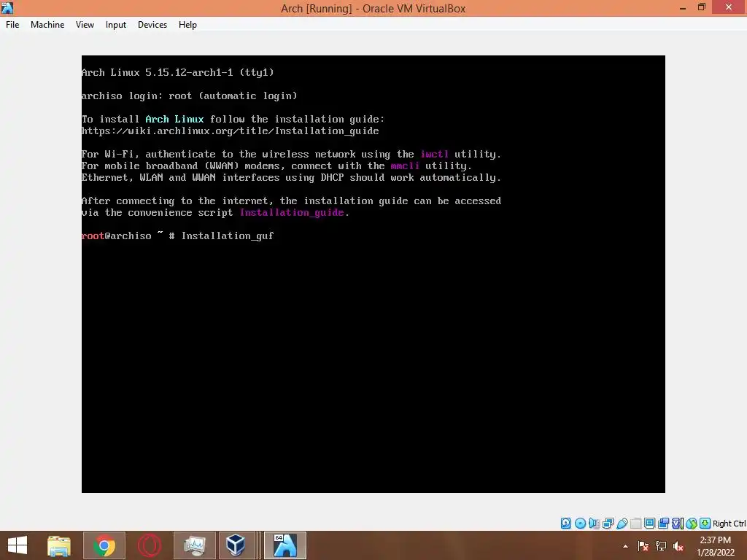The height and width of the screenshot is (560, 747).
Task: Click the Right Ctrl host key label
Action: [x=729, y=524]
